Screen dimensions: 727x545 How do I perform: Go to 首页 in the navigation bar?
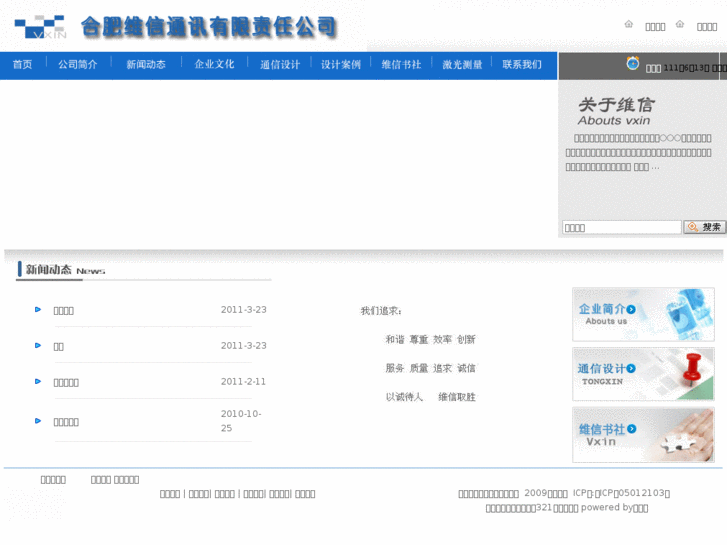[x=22, y=65]
